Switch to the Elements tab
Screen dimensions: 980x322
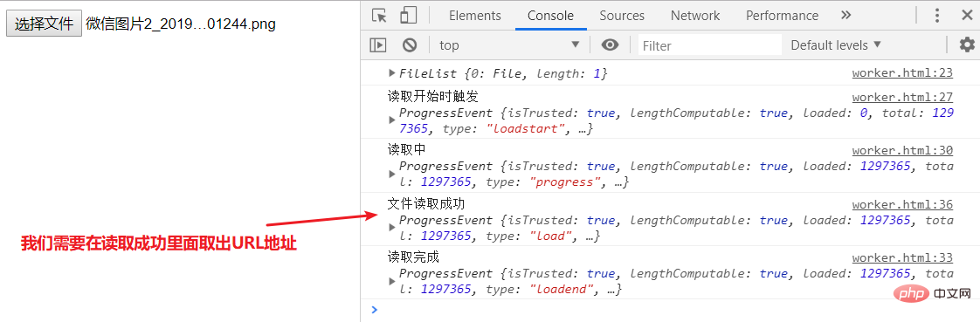[475, 16]
